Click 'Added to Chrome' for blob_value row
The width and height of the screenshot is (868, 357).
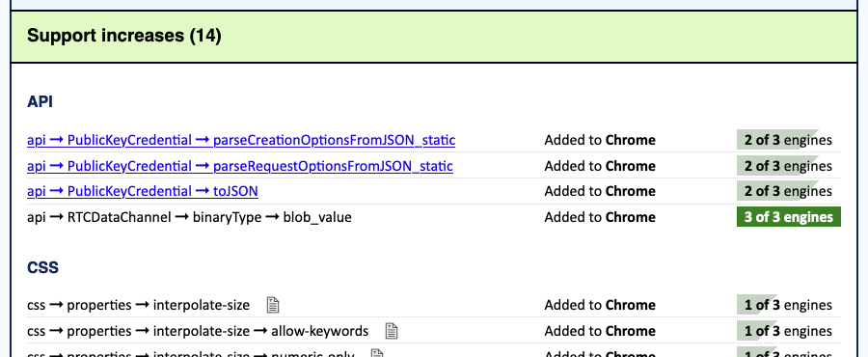600,217
